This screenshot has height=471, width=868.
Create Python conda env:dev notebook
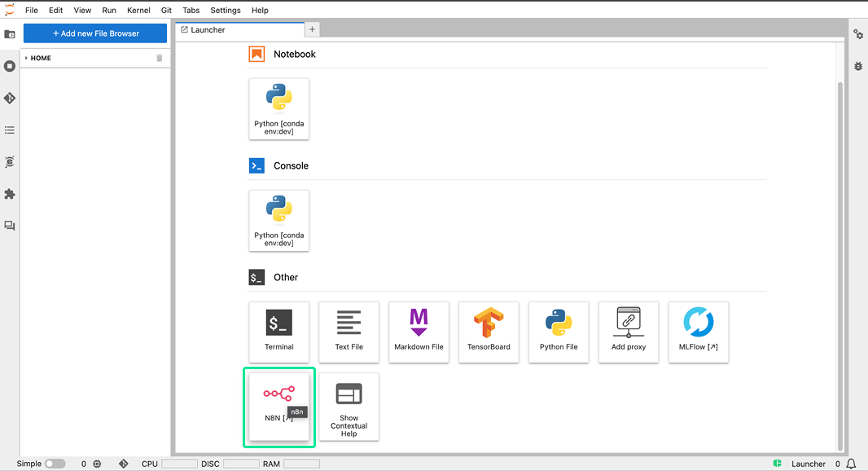point(278,109)
